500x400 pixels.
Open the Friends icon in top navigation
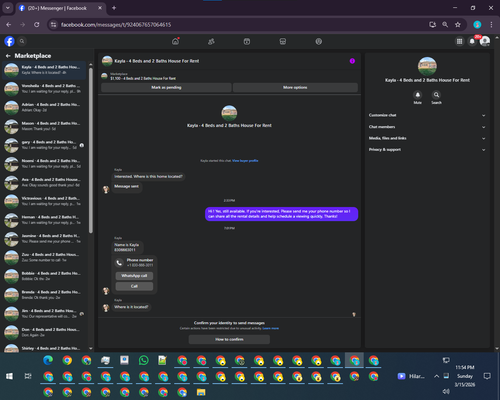(x=211, y=41)
